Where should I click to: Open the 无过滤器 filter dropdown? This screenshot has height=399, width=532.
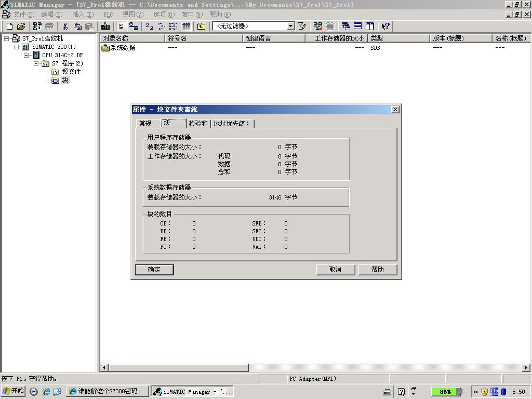290,26
